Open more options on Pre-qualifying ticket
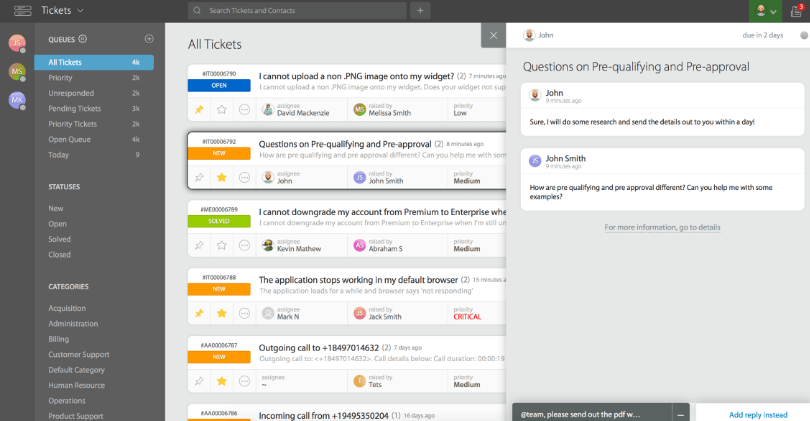The image size is (810, 421). 244,178
